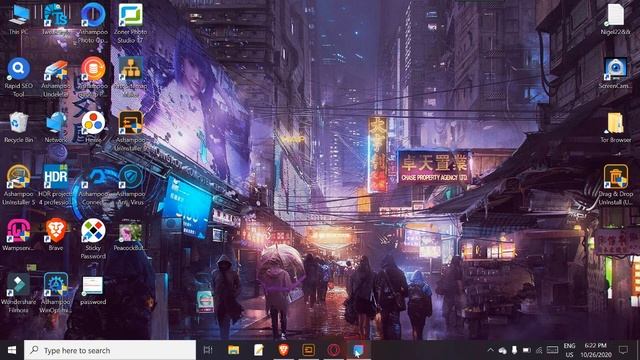Open the This PC desktop icon
The image size is (640, 360).
click(18, 18)
